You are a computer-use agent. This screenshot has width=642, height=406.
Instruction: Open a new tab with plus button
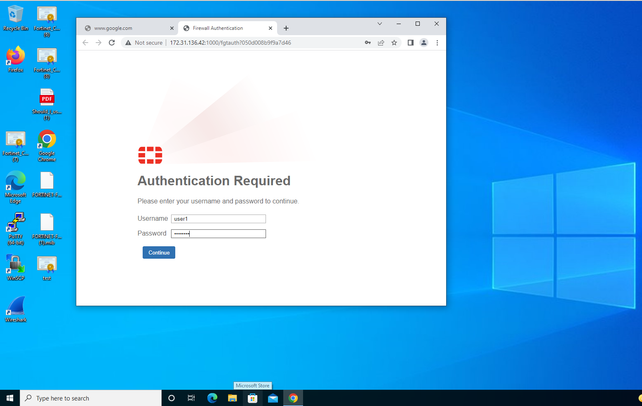click(x=286, y=28)
